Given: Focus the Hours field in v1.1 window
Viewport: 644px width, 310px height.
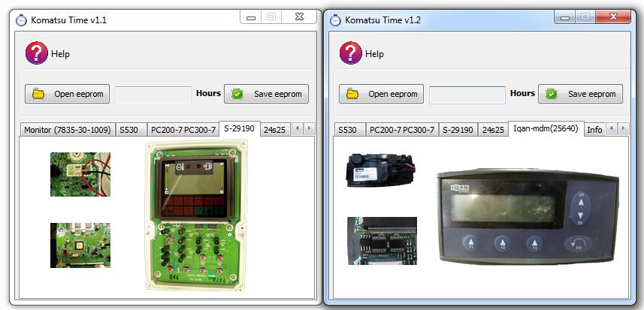Looking at the screenshot, I should (x=153, y=95).
